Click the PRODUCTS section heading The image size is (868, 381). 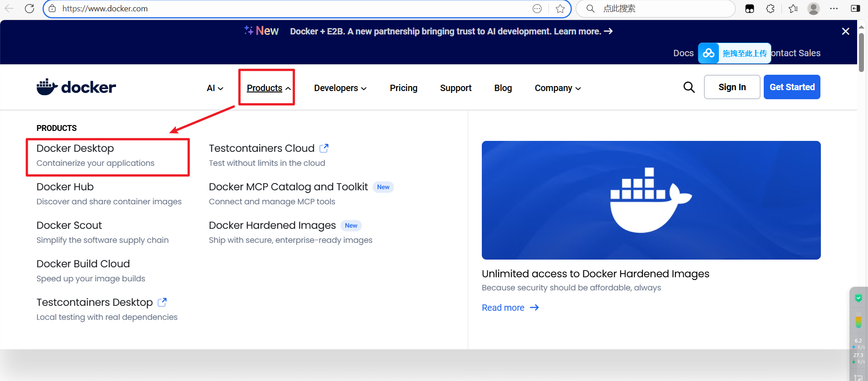point(57,128)
